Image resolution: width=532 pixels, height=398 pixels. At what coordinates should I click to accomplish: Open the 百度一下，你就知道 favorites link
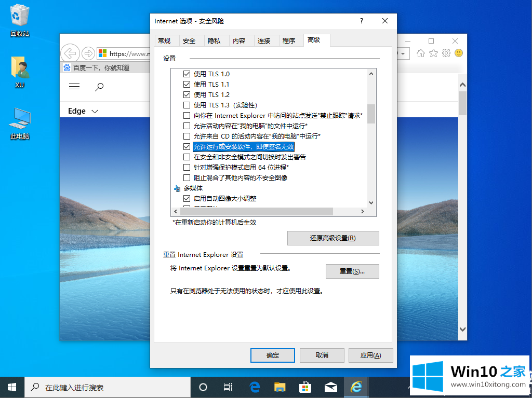(x=97, y=67)
